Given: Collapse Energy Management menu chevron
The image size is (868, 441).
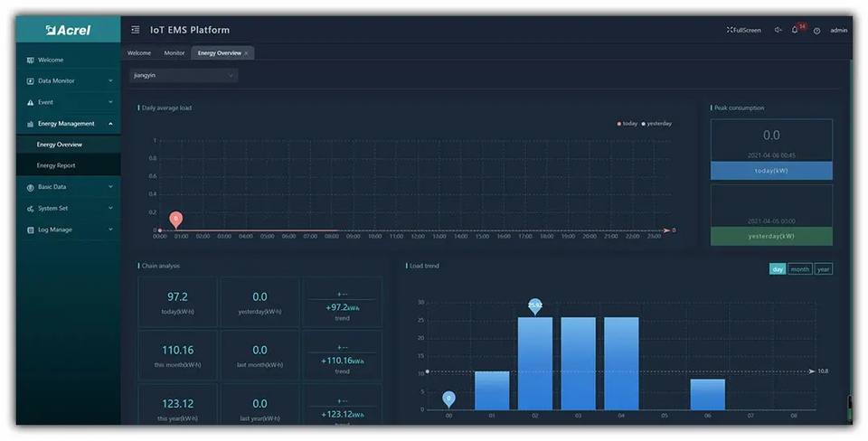Looking at the screenshot, I should pos(110,124).
